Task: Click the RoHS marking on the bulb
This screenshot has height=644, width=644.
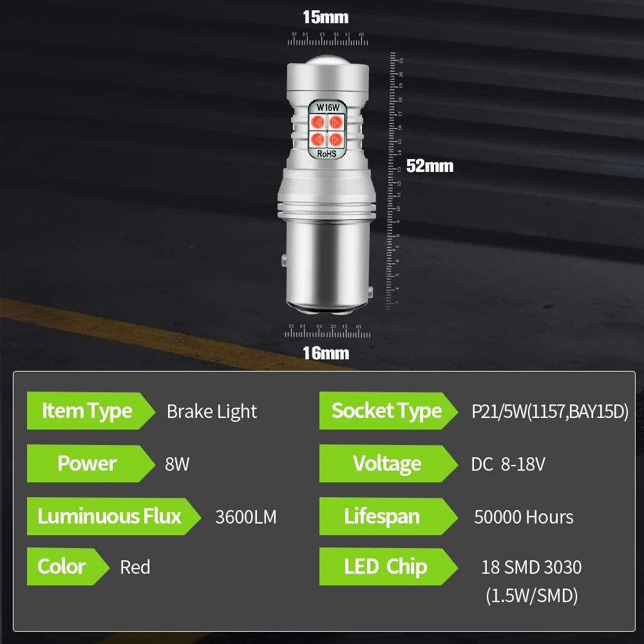Action: point(327,154)
